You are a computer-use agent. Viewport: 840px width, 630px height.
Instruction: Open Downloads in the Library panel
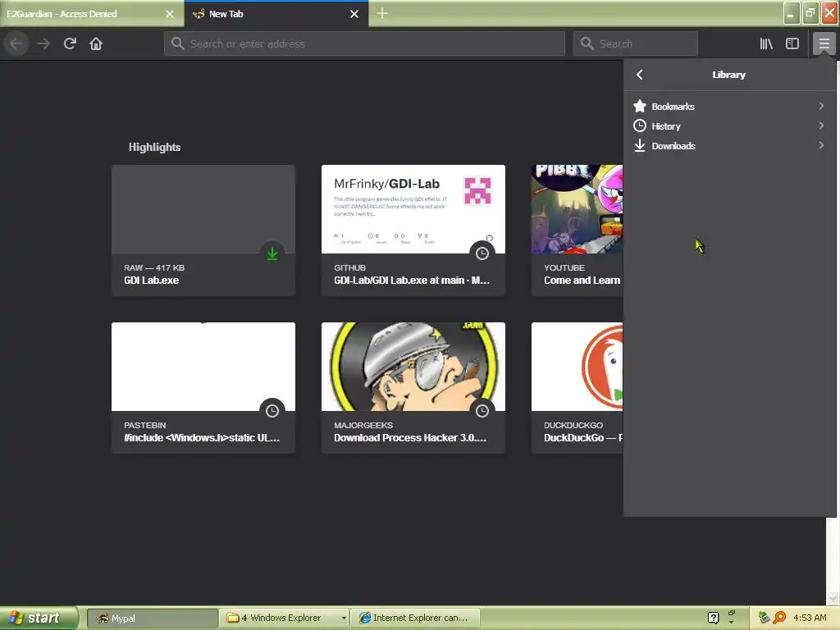click(x=729, y=146)
